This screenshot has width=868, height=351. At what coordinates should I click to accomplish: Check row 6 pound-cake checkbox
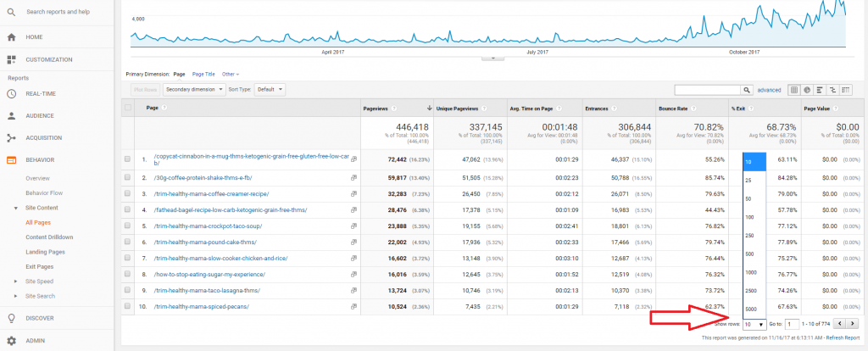[x=127, y=242]
